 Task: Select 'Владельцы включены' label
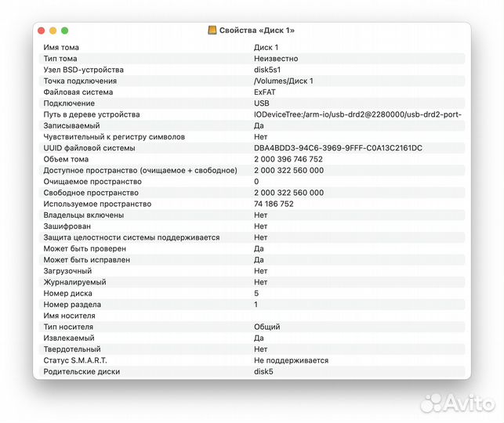coord(84,215)
